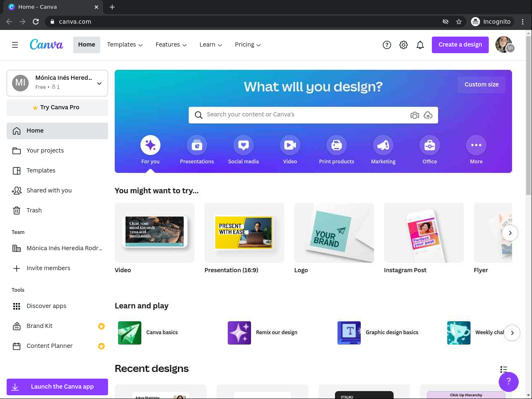Go to the Home tab in header
Image resolution: width=532 pixels, height=399 pixels.
[86, 45]
